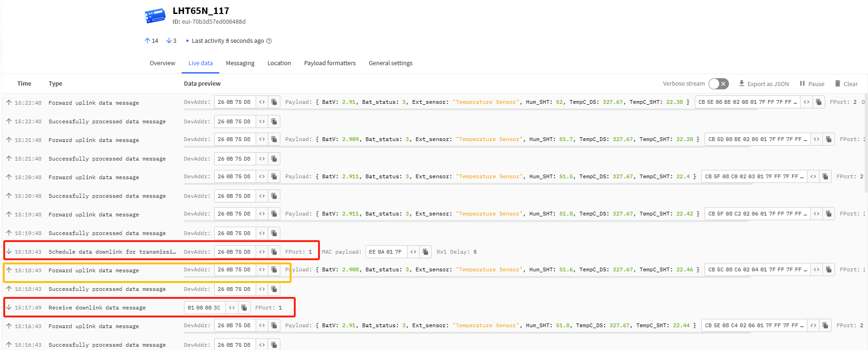This screenshot has width=868, height=350.
Task: Select the Live data tab
Action: (x=200, y=63)
